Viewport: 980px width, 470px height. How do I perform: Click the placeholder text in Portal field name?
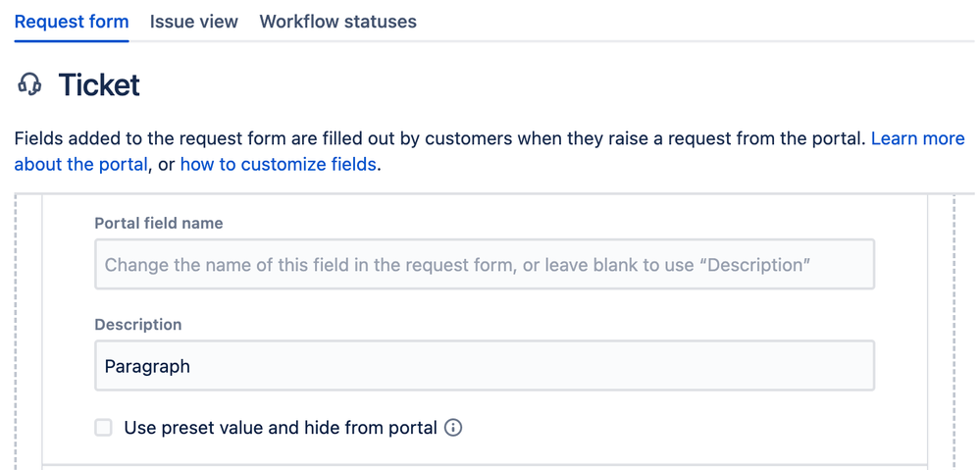[457, 265]
